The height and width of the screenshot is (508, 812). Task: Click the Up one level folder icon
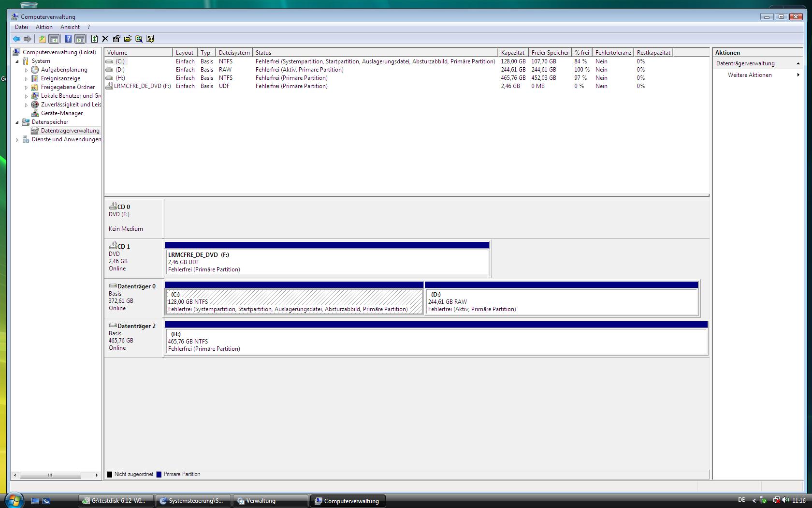pos(43,39)
